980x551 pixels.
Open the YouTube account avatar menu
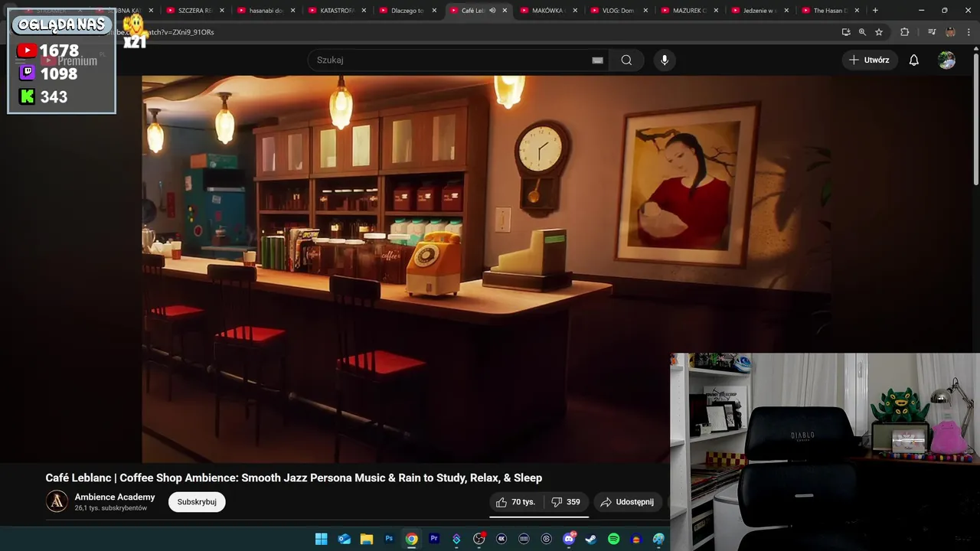946,60
